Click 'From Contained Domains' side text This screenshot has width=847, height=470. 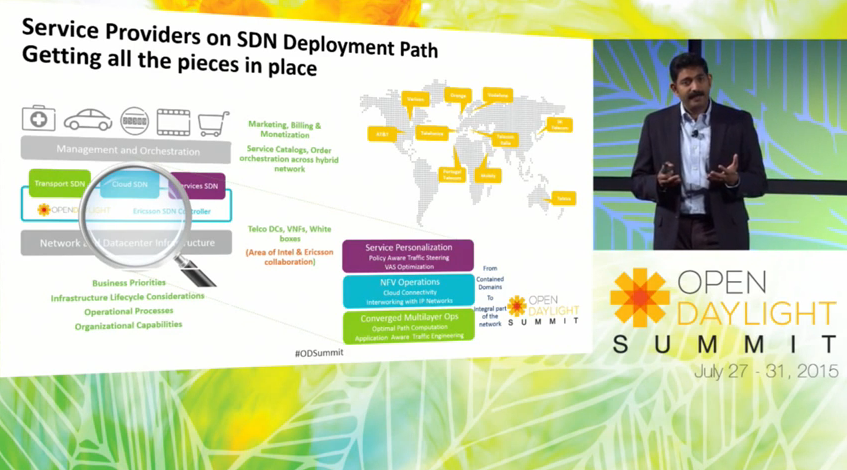click(490, 278)
